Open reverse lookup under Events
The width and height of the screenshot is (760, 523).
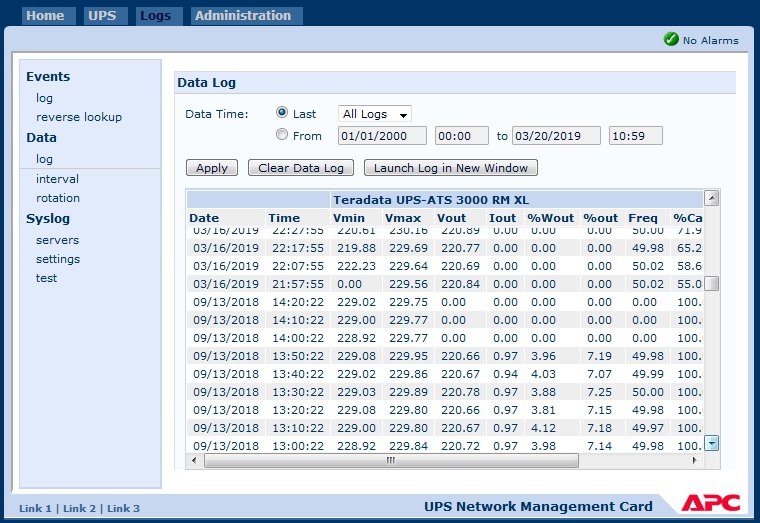tap(79, 117)
